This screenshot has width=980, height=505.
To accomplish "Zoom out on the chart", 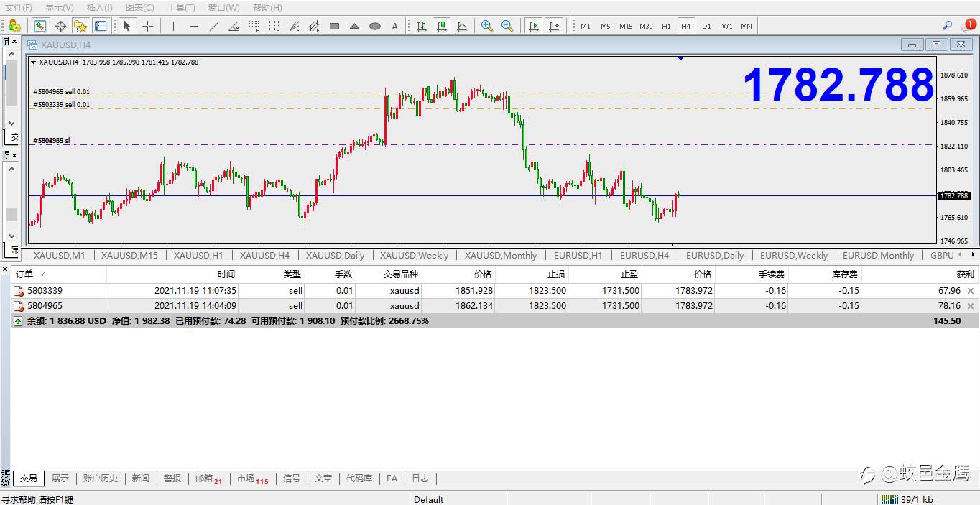I will point(507,26).
